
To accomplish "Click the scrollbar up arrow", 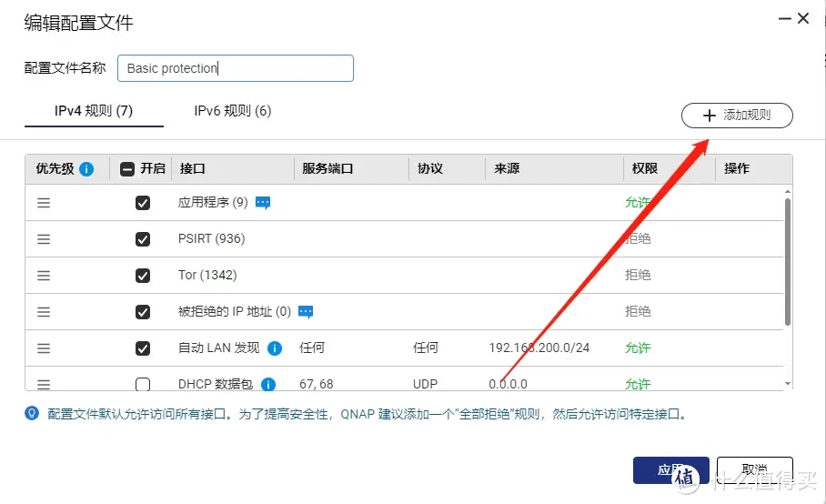I will pyautogui.click(x=788, y=192).
